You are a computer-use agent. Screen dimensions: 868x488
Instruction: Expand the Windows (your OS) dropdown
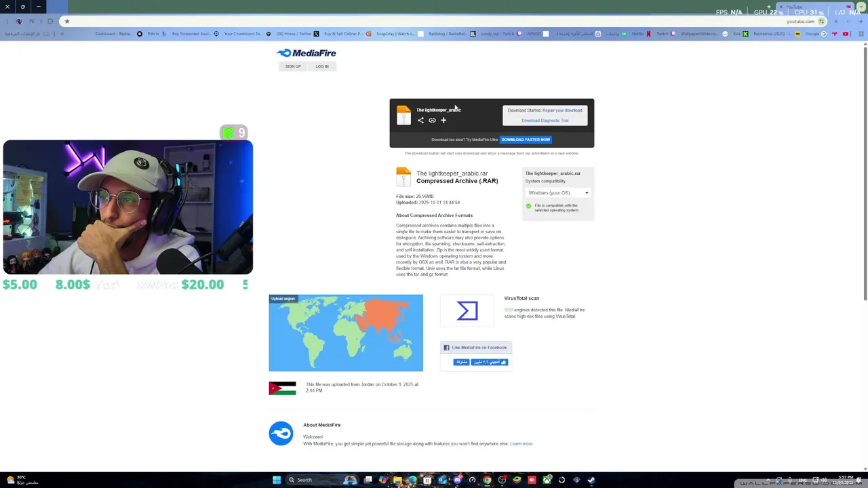click(558, 193)
